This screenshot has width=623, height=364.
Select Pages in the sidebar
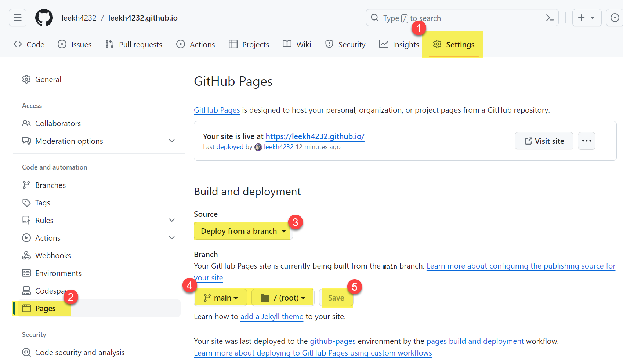click(x=97, y=309)
